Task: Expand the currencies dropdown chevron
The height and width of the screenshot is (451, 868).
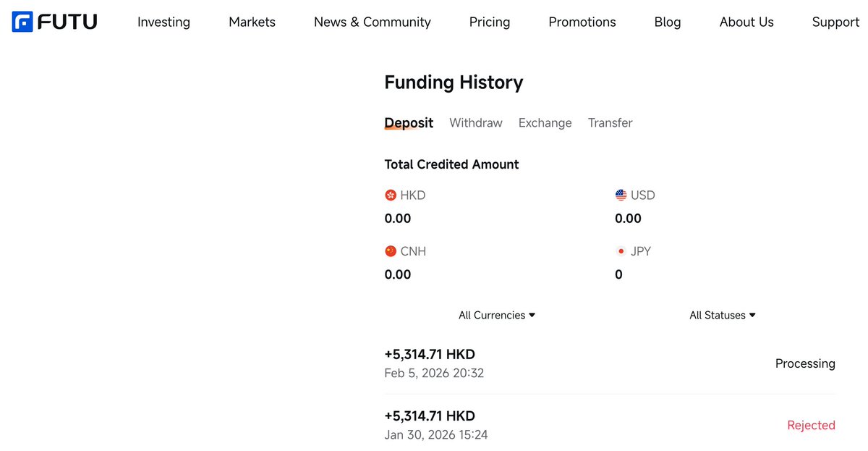Action: (x=533, y=315)
